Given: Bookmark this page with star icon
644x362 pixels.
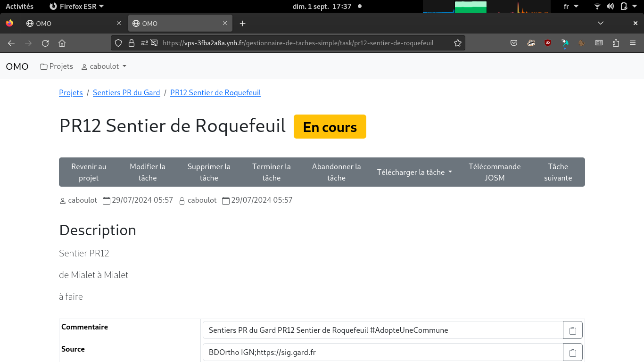Looking at the screenshot, I should (x=457, y=43).
